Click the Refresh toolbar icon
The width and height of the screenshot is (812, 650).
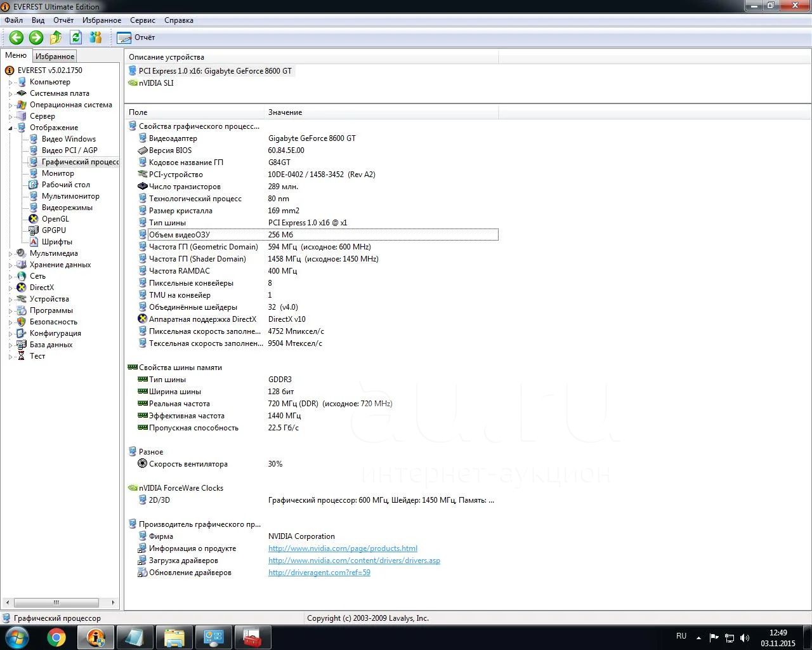click(x=75, y=37)
